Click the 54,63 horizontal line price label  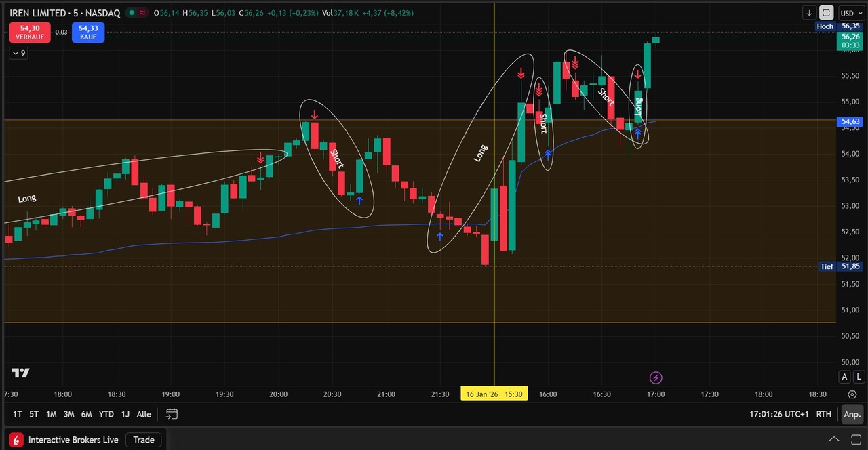click(850, 122)
